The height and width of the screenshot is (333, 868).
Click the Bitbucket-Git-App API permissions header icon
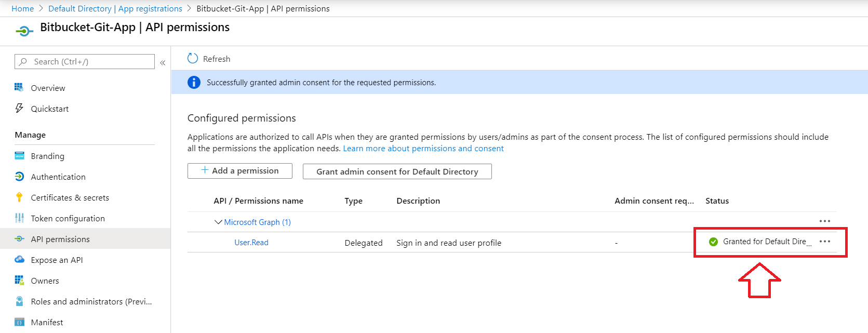[x=24, y=31]
